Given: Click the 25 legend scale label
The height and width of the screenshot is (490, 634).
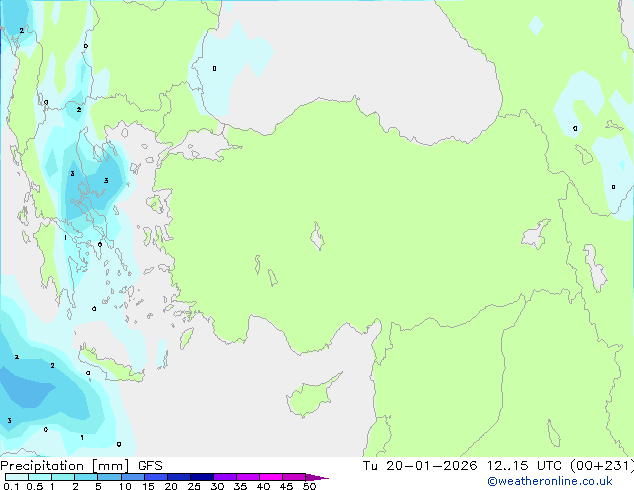Looking at the screenshot, I should 194,486.
